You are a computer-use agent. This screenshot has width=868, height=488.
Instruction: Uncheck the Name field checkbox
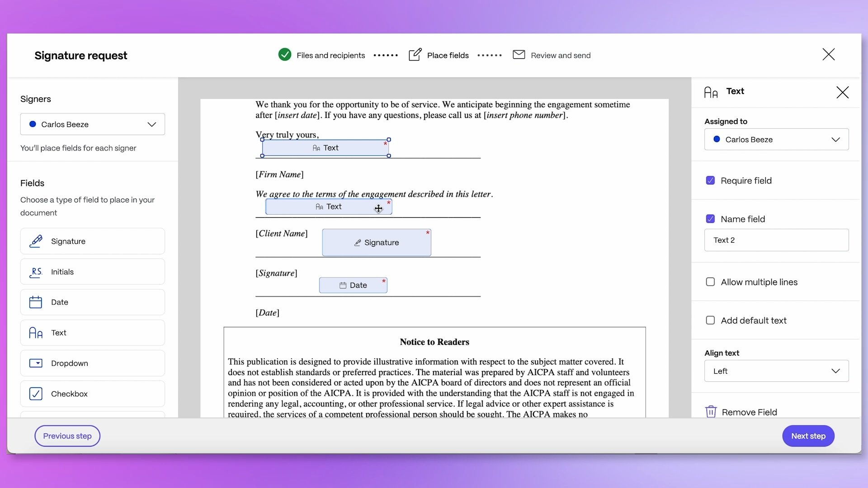click(711, 219)
